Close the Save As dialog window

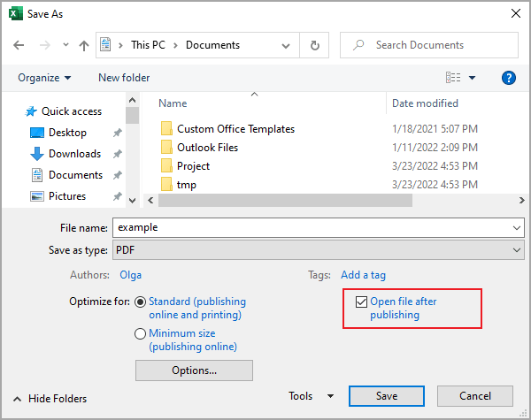click(x=516, y=13)
